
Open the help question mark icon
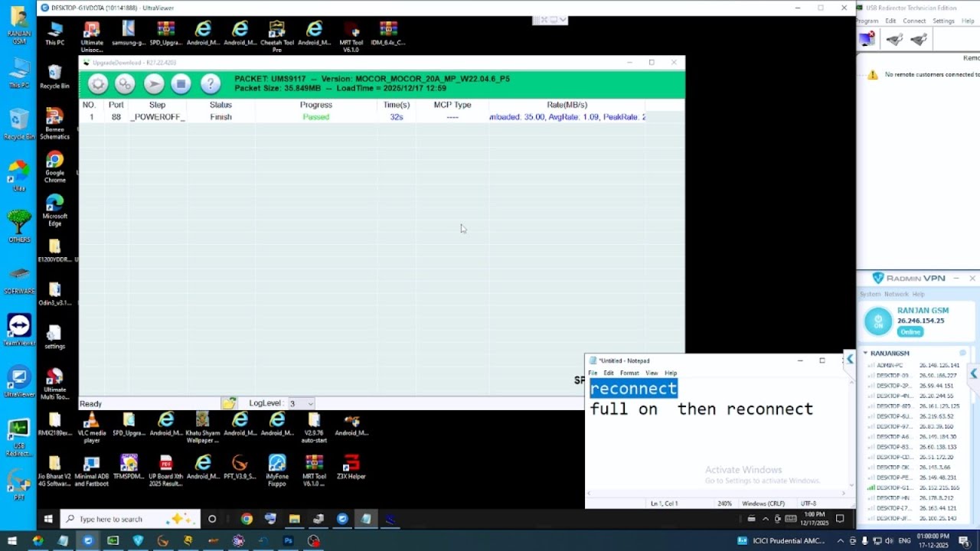211,84
